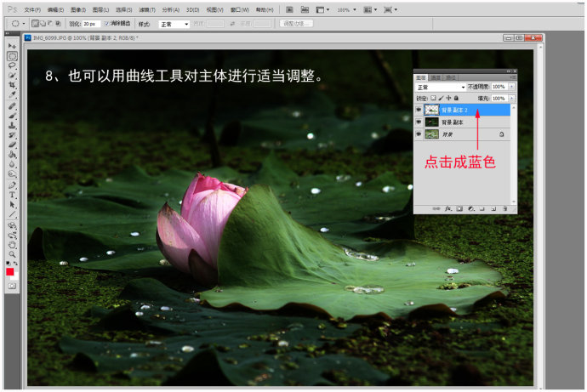Select the History Brush tool
Image resolution: width=587 pixels, height=392 pixels.
[x=12, y=135]
